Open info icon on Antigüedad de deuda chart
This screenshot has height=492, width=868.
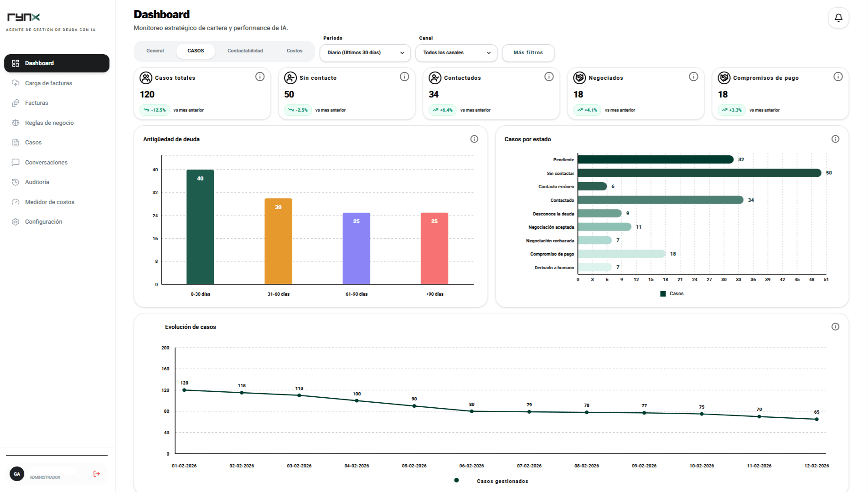(x=474, y=139)
